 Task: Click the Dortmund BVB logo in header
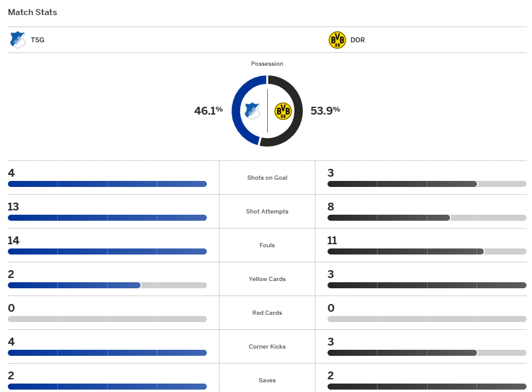[337, 40]
